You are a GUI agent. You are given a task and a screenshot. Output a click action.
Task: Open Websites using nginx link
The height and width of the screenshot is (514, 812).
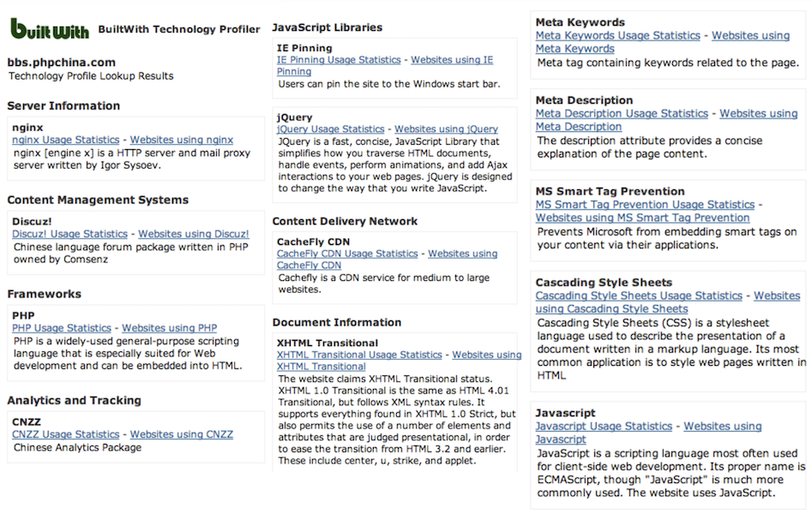coord(182,140)
